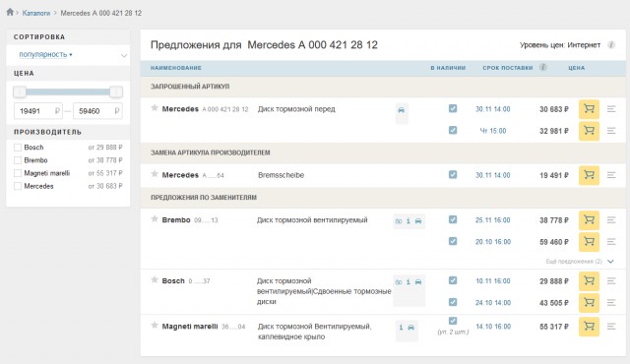The width and height of the screenshot is (630, 364).
Task: Grab the minimum price slider handle
Action: coord(20,91)
